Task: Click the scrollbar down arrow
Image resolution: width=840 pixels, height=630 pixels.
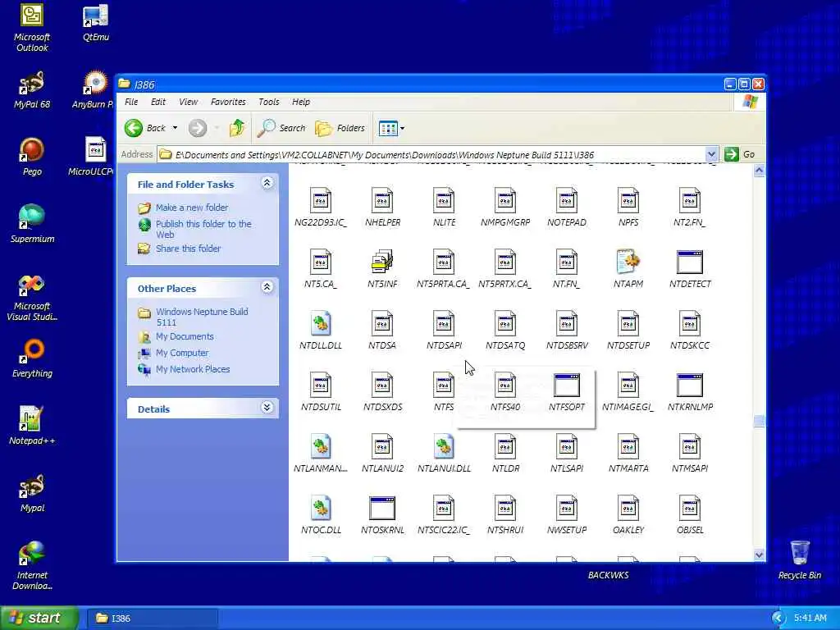Action: [759, 555]
